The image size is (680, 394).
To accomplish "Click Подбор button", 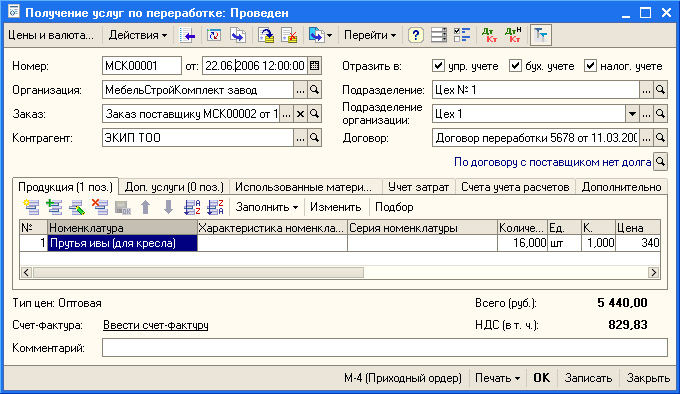I will pyautogui.click(x=394, y=207).
